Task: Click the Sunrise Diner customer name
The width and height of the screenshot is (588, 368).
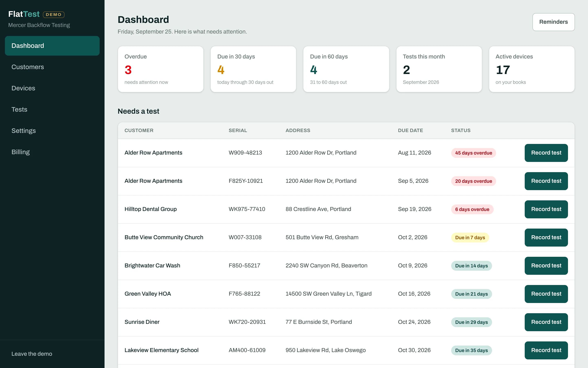Action: 142,322
